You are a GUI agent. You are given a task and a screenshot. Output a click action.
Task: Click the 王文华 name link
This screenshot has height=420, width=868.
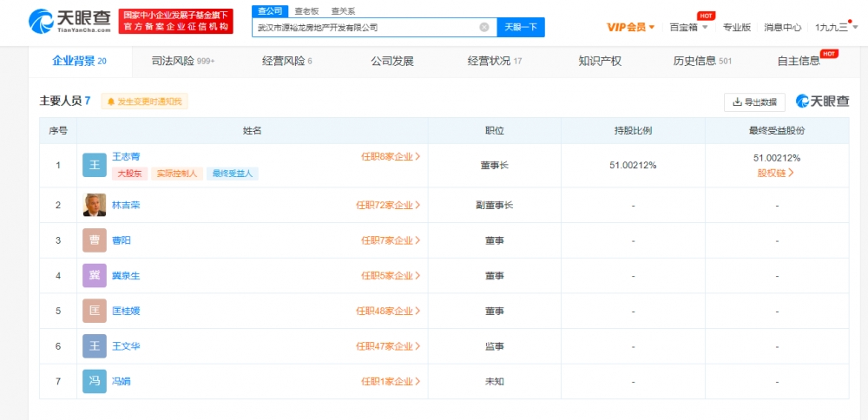click(126, 346)
